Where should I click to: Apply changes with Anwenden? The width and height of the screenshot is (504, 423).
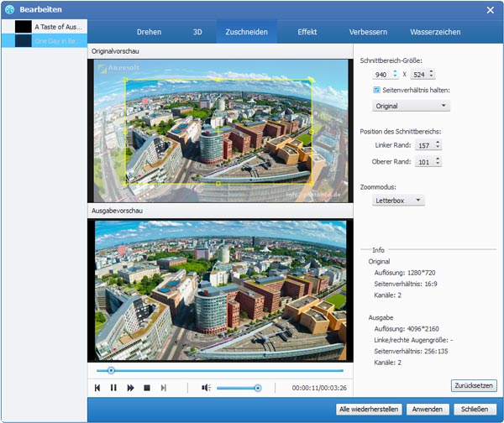click(x=428, y=410)
